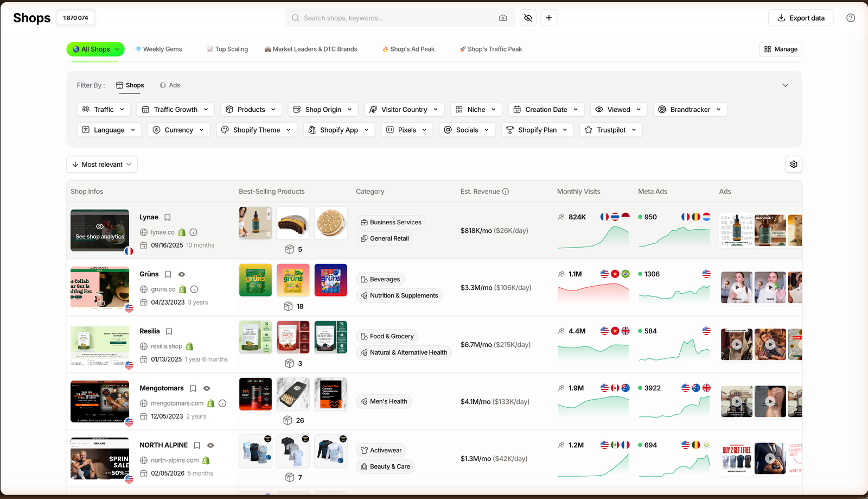Bookmark the Mengotomars shop

pos(193,388)
